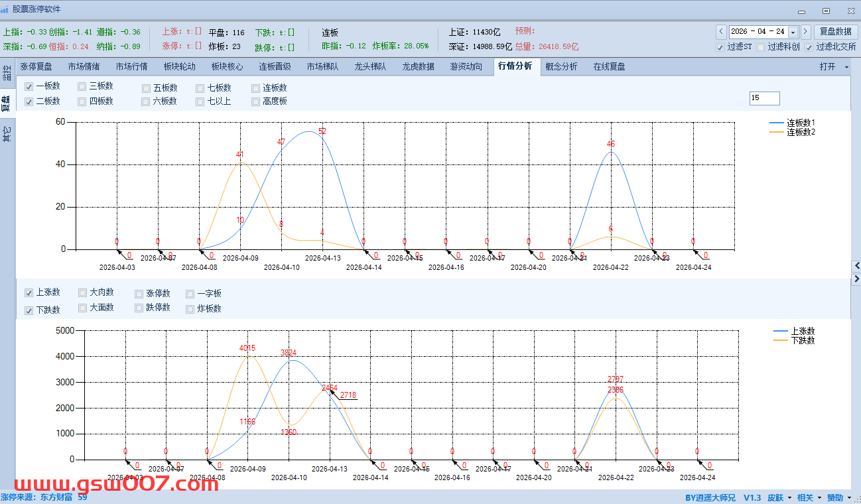Click the window resize grip corner

(x=857, y=500)
